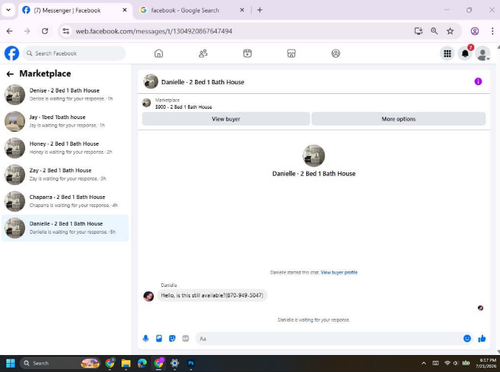Attach a file with the photo icon

159,339
